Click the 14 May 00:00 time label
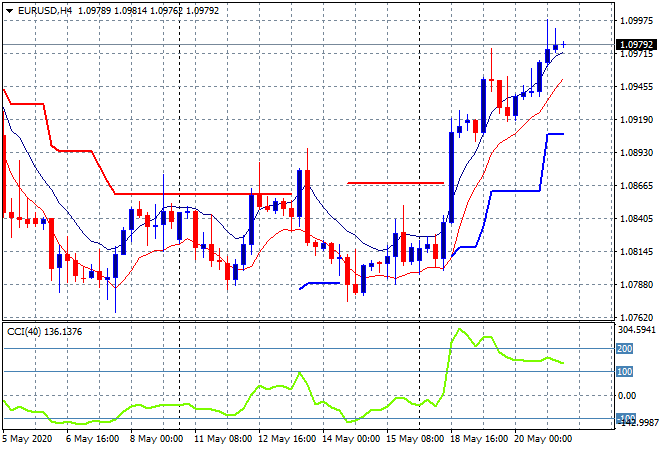Screen dimensions: 660x450 tap(351, 439)
